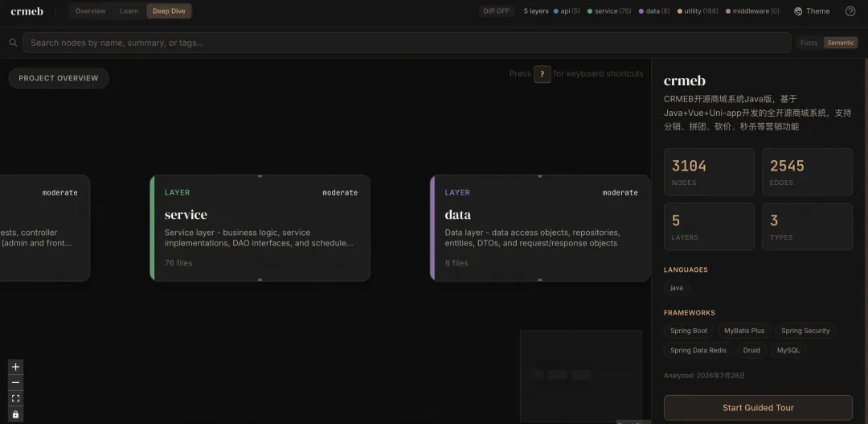868x424 pixels.
Task: Click the '8 files' text on data card
Action: pos(457,263)
